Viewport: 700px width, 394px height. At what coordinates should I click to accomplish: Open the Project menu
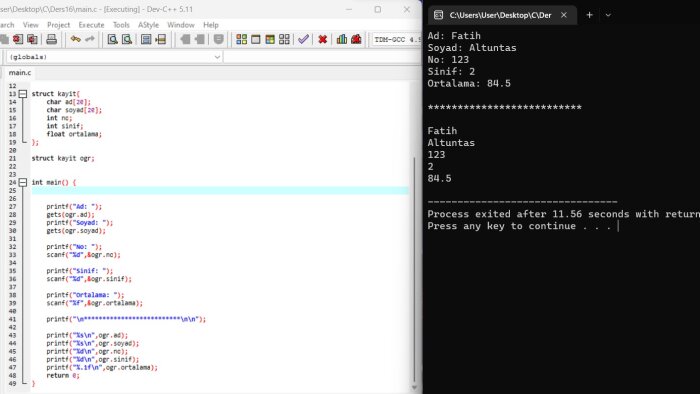pyautogui.click(x=58, y=25)
